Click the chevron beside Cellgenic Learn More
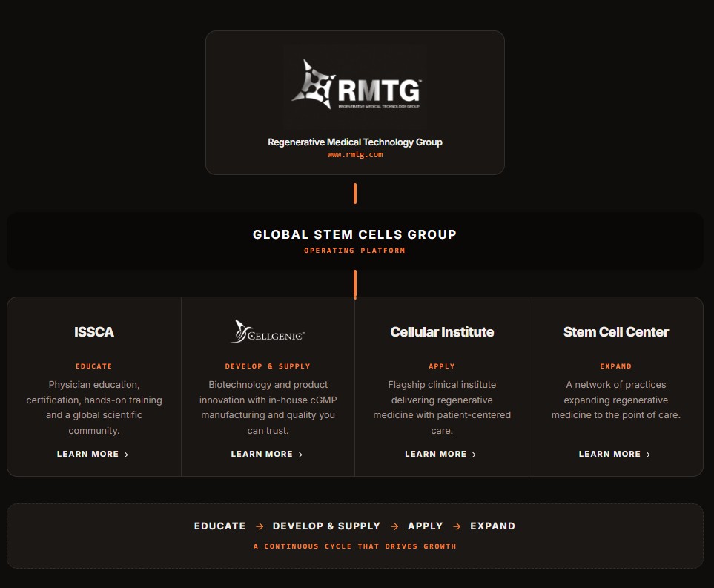The width and height of the screenshot is (714, 588). (x=300, y=455)
